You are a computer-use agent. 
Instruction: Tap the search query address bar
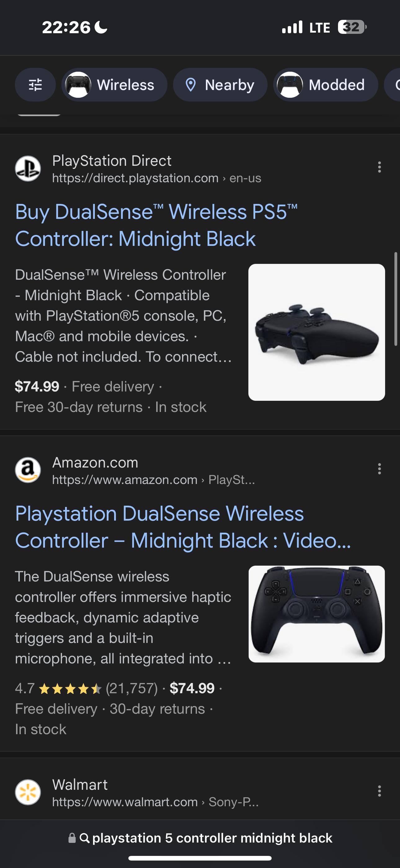[x=212, y=838]
